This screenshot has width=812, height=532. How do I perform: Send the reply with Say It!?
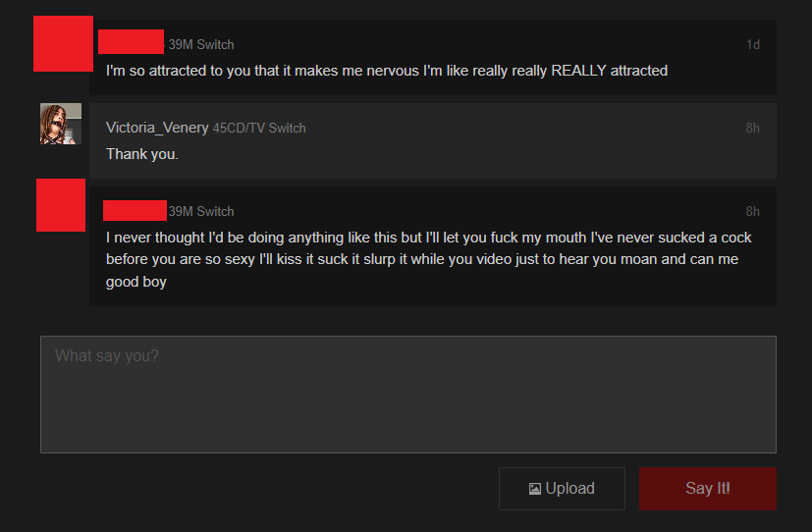pyautogui.click(x=707, y=489)
